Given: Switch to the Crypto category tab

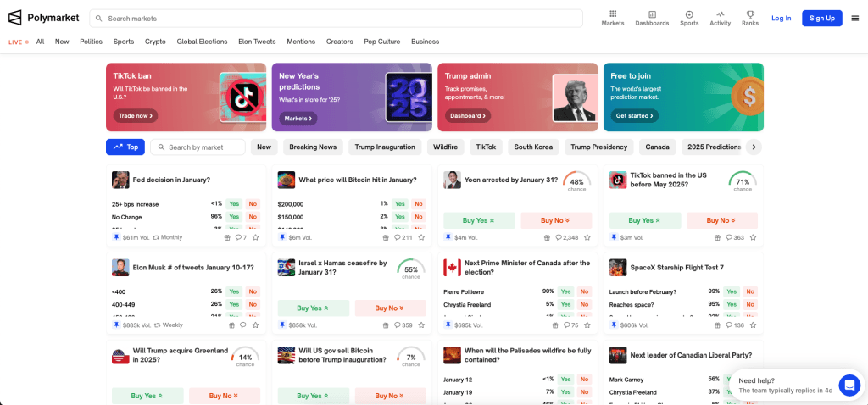Looking at the screenshot, I should tap(155, 42).
